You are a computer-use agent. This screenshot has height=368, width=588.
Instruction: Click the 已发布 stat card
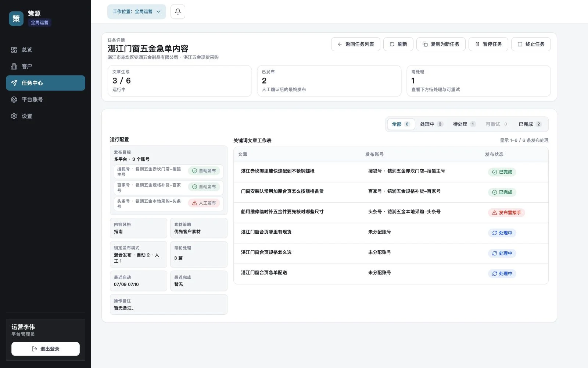[x=329, y=81]
